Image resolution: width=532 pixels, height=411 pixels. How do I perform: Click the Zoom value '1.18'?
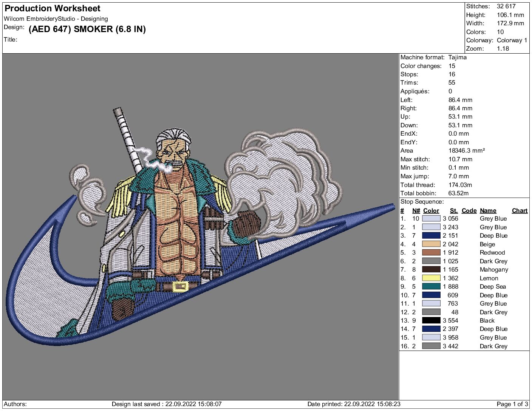click(x=503, y=48)
